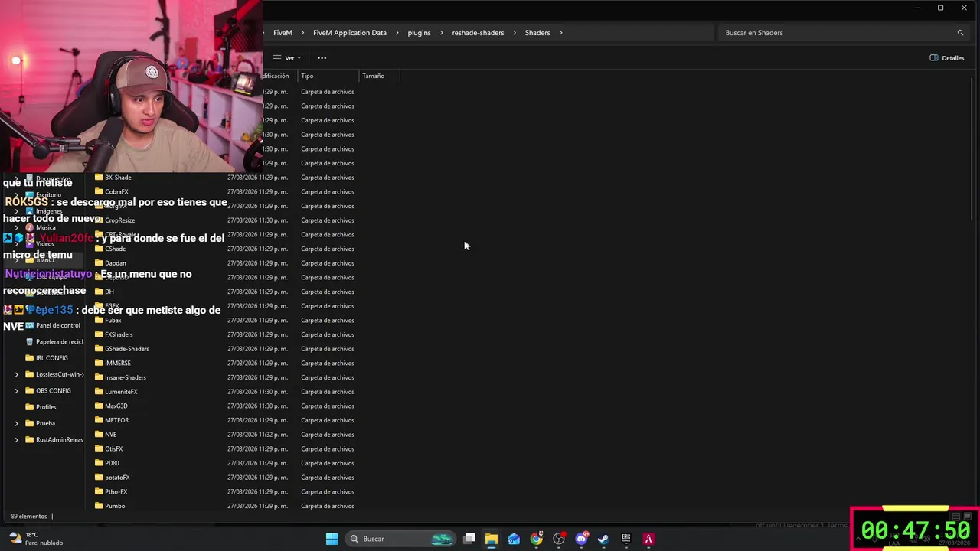Click the Profiles folder icon in sidebar
980x551 pixels.
(x=30, y=407)
